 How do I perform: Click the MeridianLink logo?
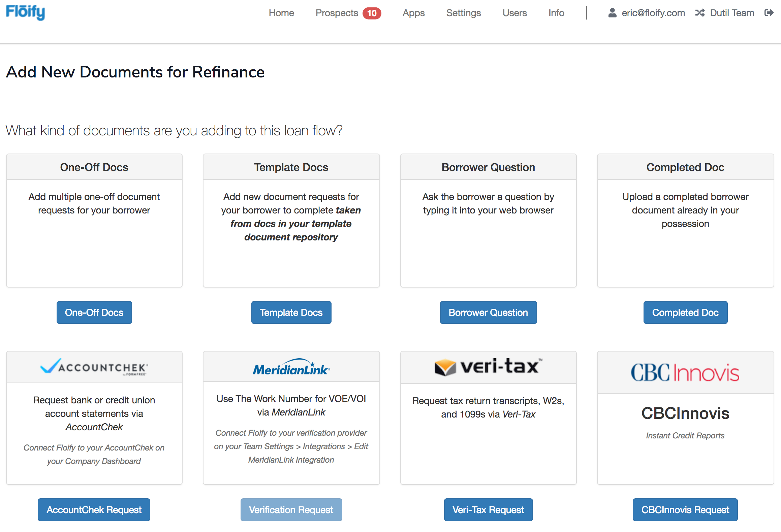(291, 368)
